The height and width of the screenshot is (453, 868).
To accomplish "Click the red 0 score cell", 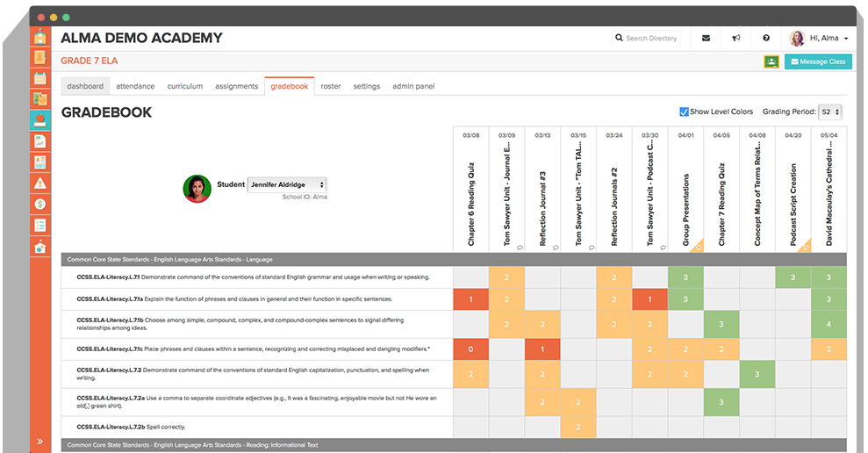I will coord(470,349).
